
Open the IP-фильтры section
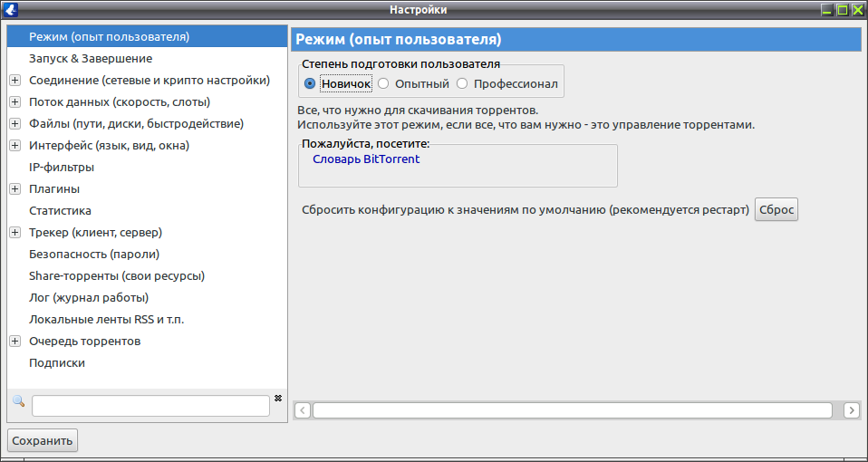pos(62,168)
